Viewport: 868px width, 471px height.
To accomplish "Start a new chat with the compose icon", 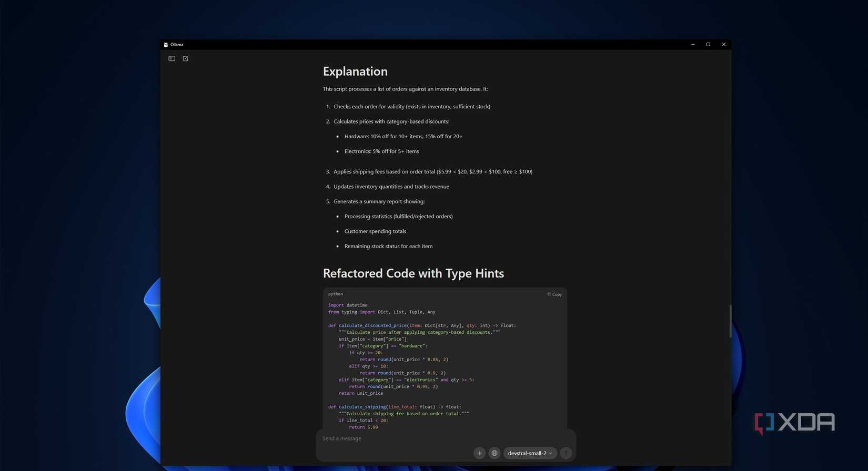I will pos(186,58).
